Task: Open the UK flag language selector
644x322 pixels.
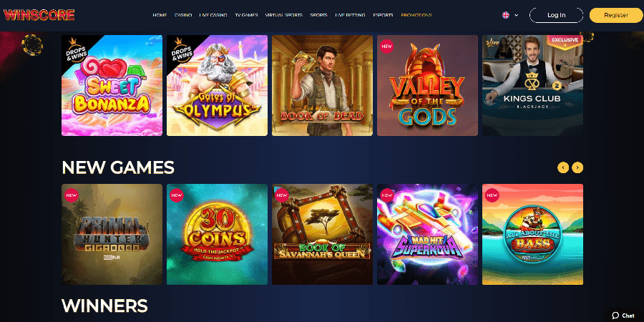Action: click(x=506, y=15)
